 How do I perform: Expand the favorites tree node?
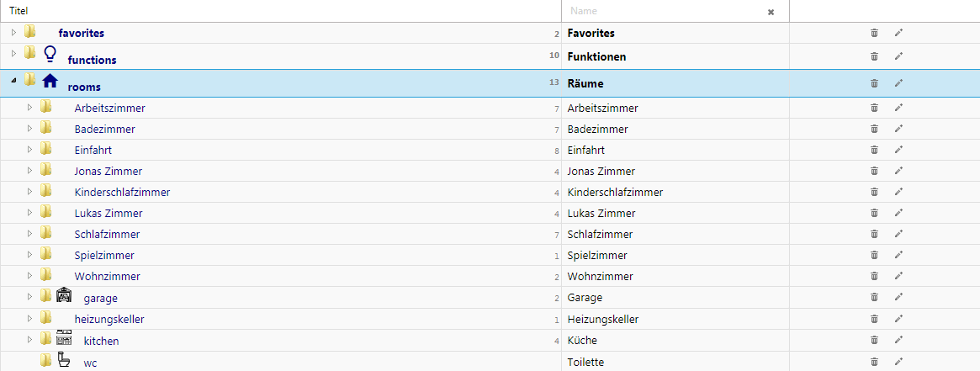click(x=13, y=33)
